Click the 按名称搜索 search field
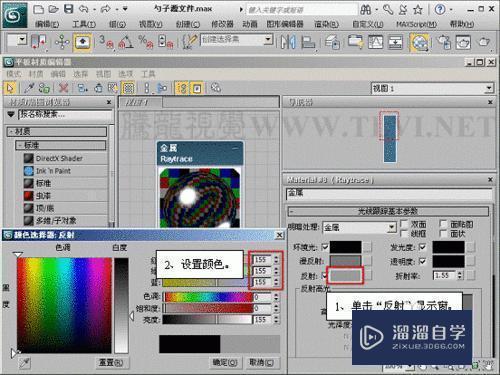Image resolution: width=500 pixels, height=375 pixels. click(x=65, y=115)
